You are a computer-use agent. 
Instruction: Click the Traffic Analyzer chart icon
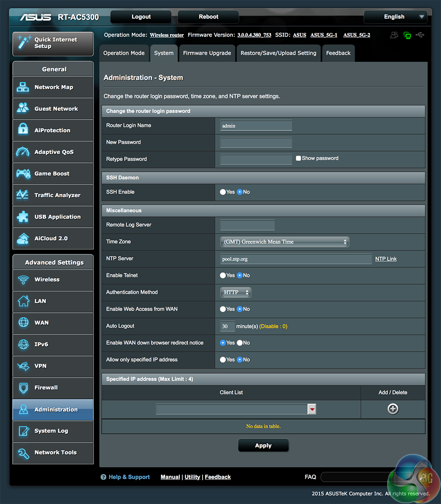[x=22, y=195]
